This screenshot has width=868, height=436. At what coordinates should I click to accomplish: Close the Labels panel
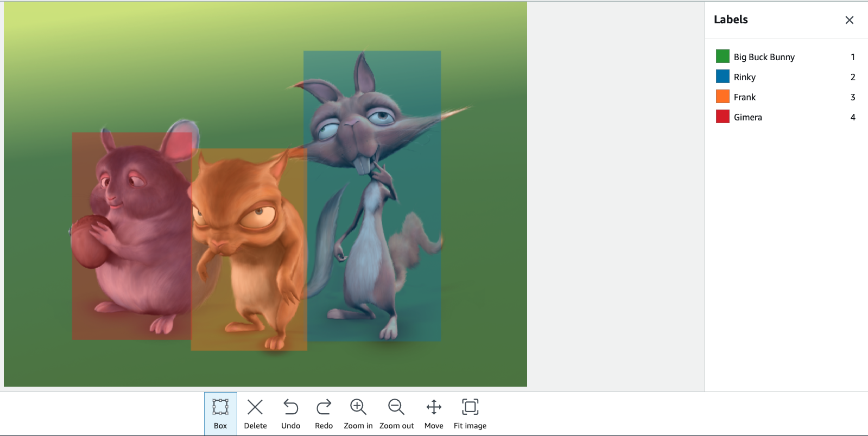[849, 20]
